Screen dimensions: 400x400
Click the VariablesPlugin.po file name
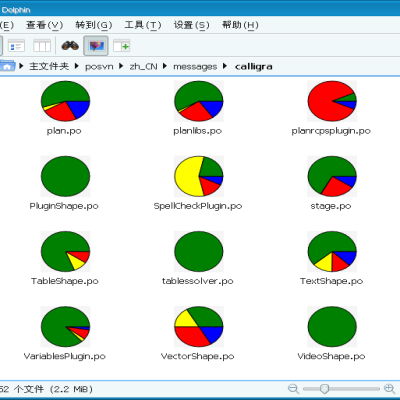[65, 356]
